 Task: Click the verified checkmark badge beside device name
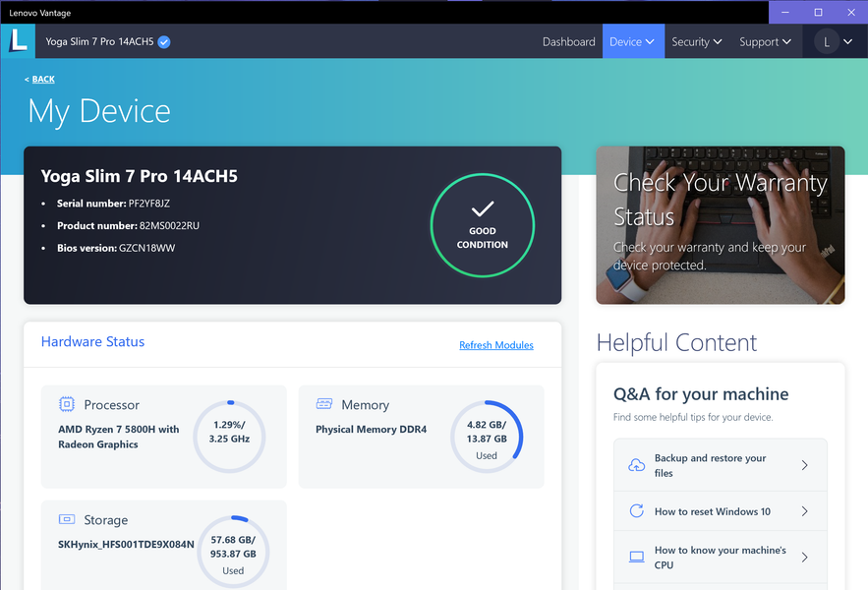(x=164, y=41)
